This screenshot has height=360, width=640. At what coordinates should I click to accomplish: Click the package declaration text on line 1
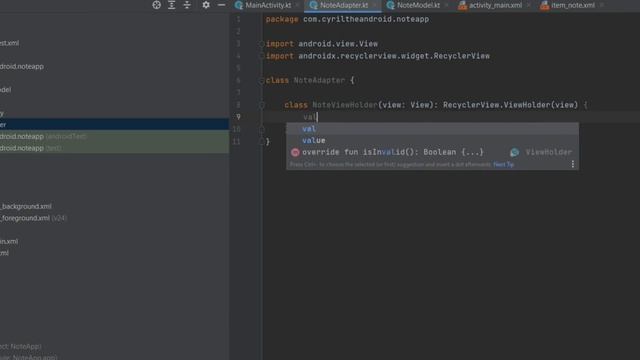[347, 19]
